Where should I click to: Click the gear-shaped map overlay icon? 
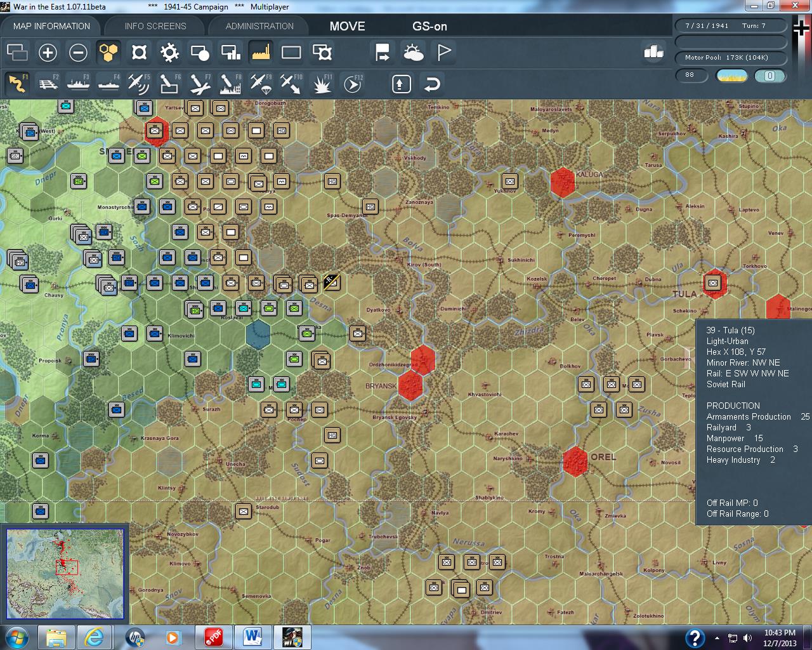click(169, 52)
